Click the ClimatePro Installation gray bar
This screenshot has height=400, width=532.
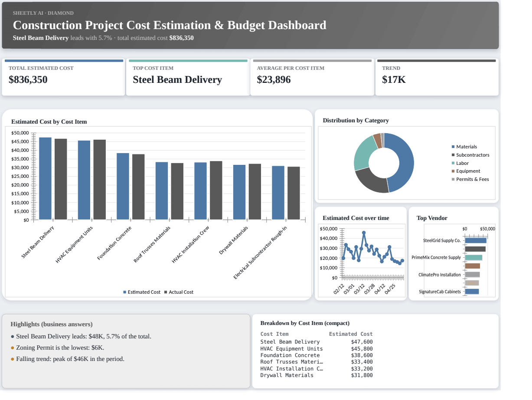click(472, 275)
